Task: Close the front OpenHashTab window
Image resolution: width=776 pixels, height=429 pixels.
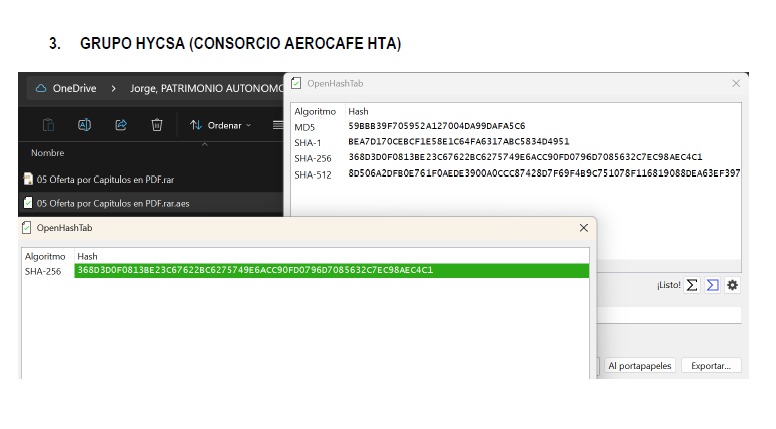Action: (x=584, y=228)
